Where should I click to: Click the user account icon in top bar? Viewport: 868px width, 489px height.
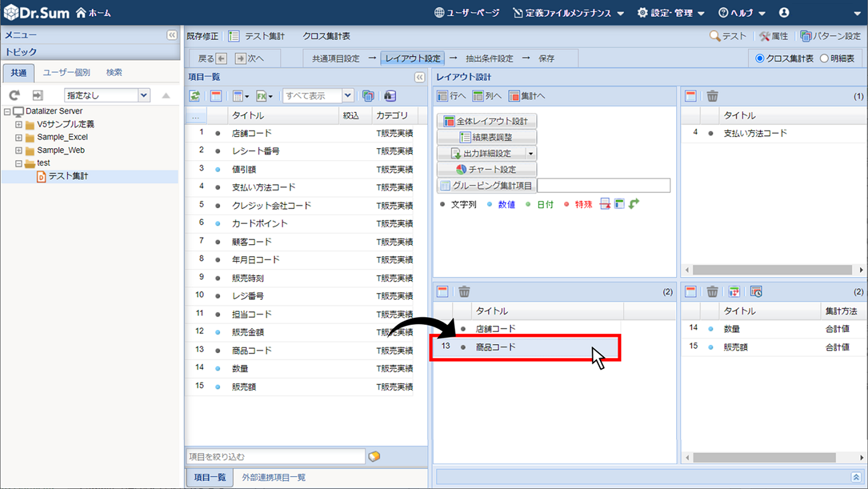pyautogui.click(x=783, y=13)
